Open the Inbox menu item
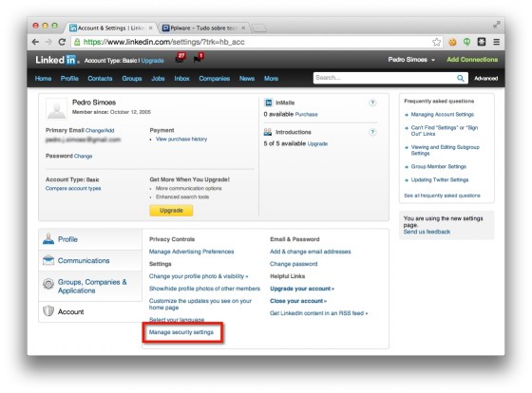Image resolution: width=532 pixels, height=393 pixels. [181, 79]
